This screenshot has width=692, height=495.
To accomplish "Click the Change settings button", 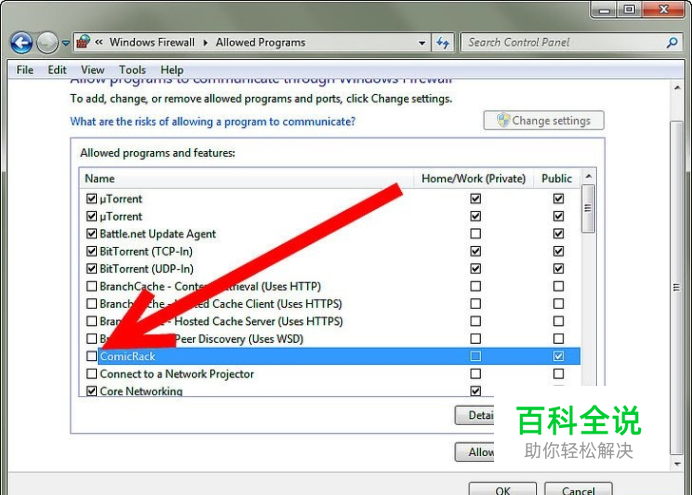I will coord(544,120).
